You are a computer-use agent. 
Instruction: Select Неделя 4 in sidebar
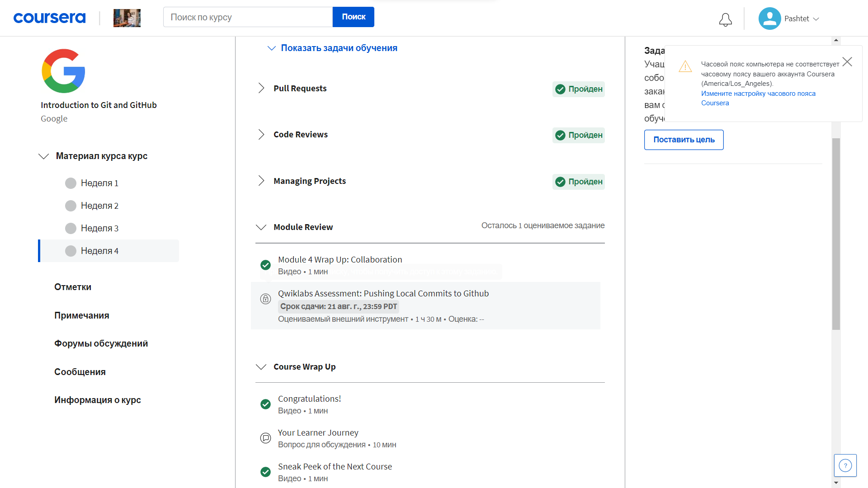[108, 251]
